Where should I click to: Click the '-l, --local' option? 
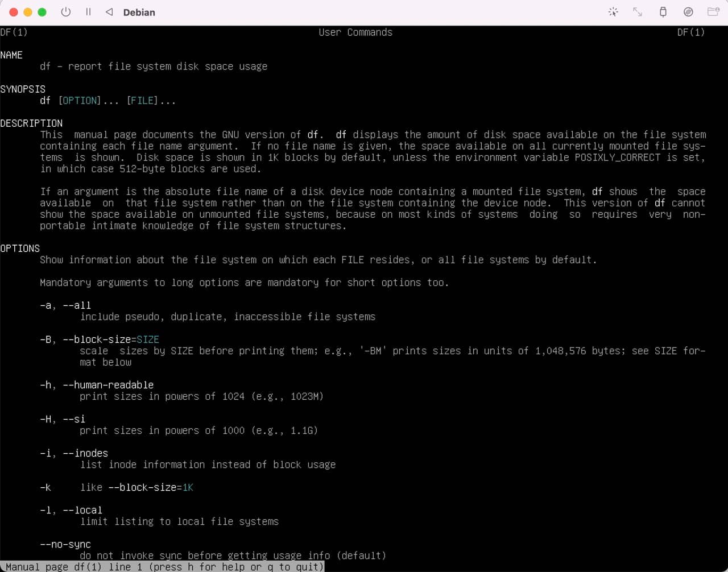click(x=71, y=510)
